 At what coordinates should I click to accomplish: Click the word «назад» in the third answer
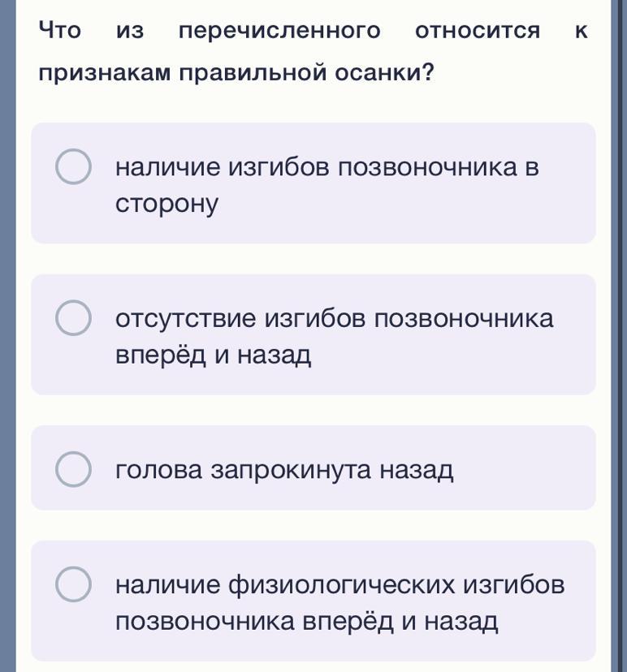[x=417, y=469]
